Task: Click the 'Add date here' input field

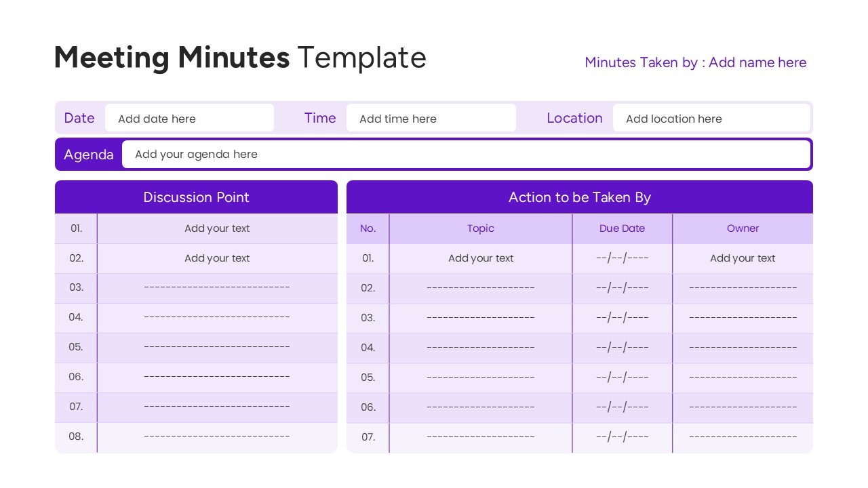Action: click(190, 118)
